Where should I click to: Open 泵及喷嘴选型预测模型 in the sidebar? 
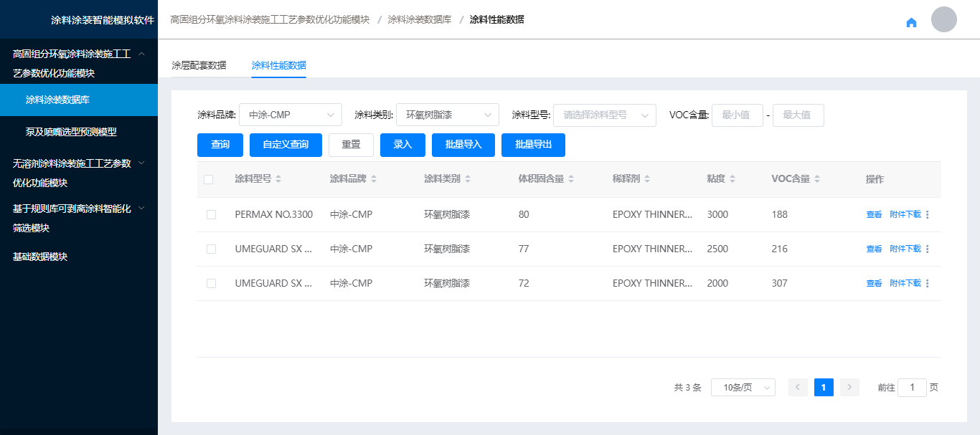click(x=71, y=132)
